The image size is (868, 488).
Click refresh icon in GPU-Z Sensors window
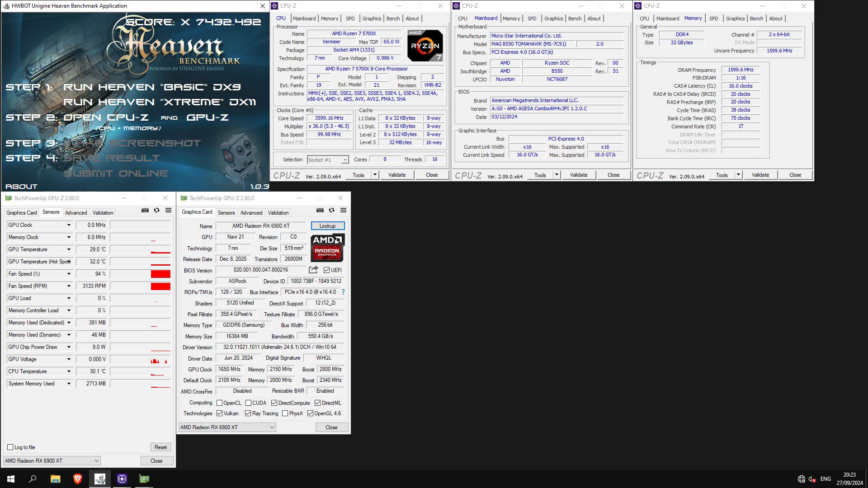(156, 210)
